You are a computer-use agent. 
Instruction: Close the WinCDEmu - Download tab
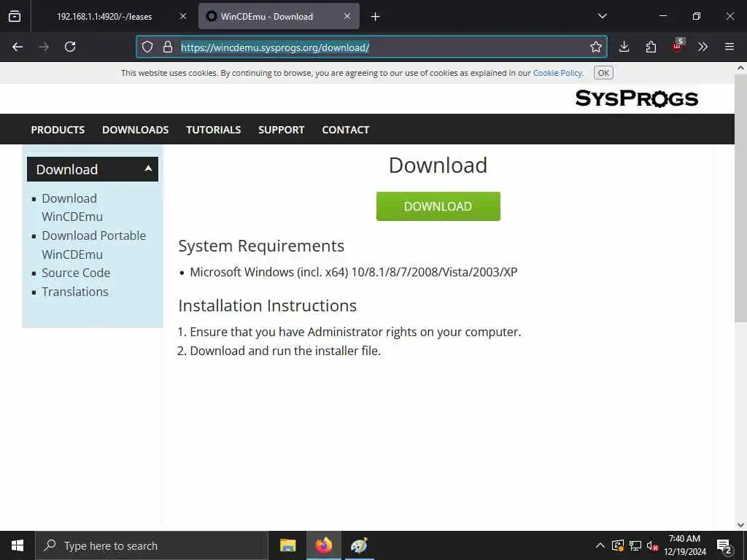point(347,16)
